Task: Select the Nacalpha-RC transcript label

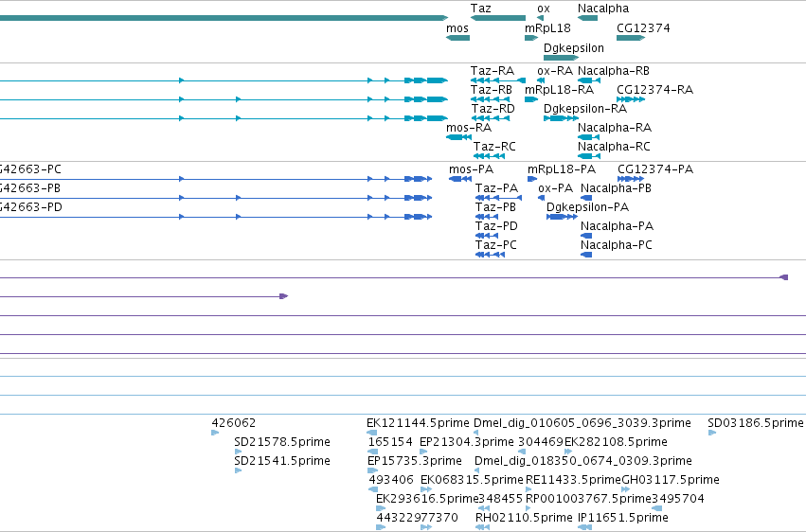Action: (x=614, y=147)
